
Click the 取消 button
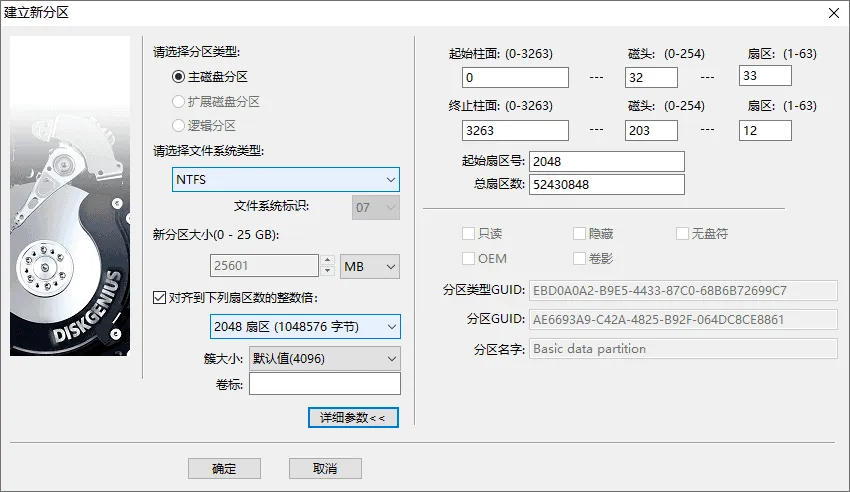tap(325, 469)
